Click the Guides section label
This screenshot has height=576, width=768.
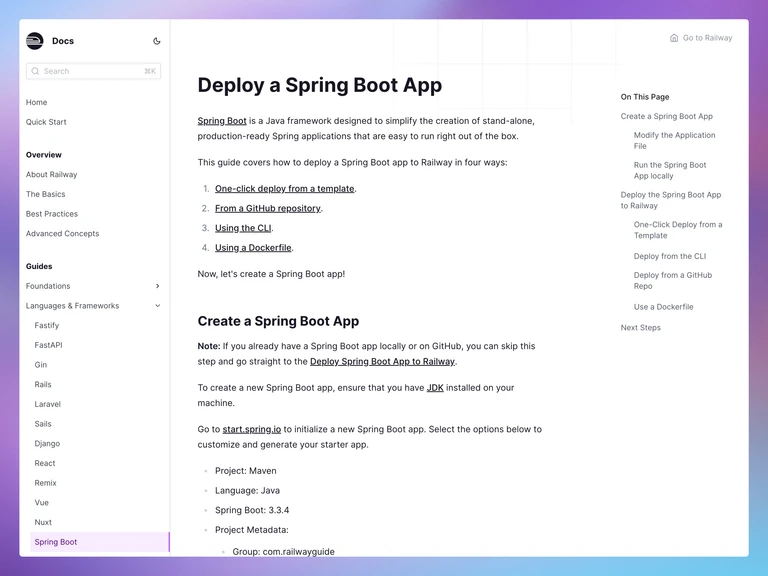[x=39, y=266]
